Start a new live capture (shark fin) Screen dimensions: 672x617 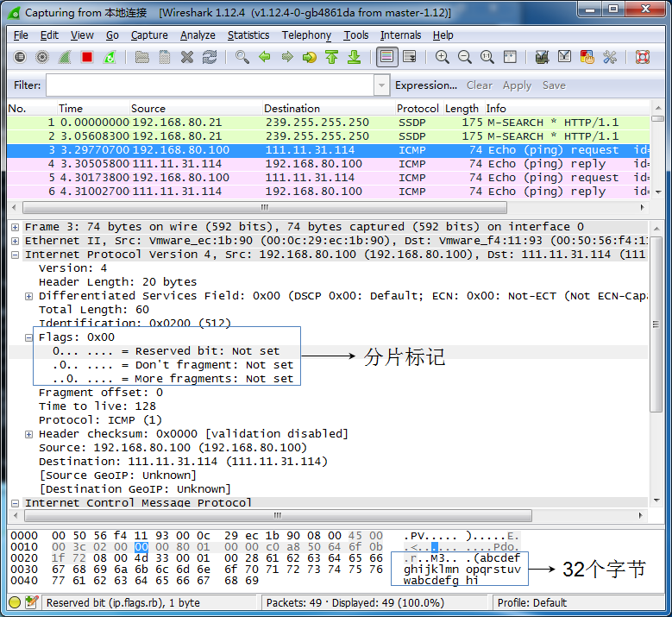pyautogui.click(x=65, y=57)
